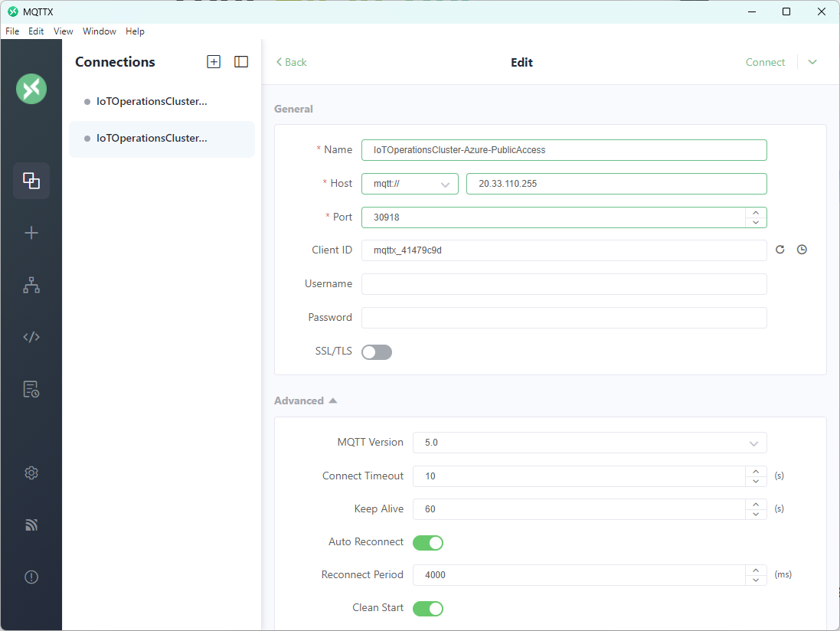
Task: Open the Edit menu
Action: tap(36, 31)
